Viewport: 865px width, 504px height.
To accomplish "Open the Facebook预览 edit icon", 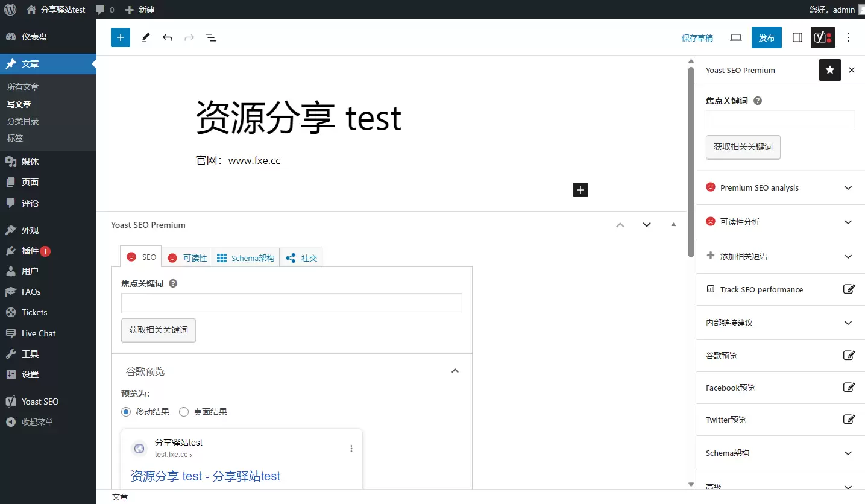I will 849,388.
